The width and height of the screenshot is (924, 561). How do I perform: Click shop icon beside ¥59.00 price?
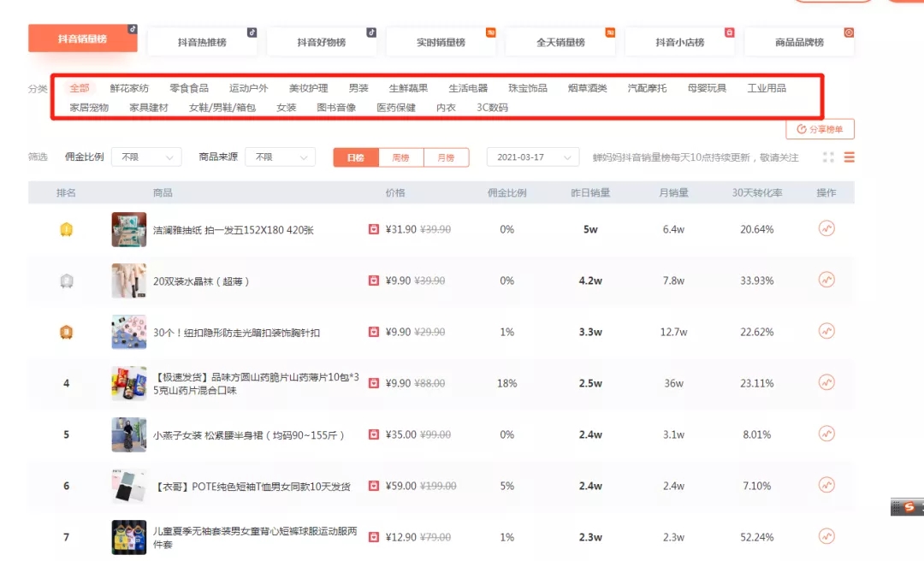pyautogui.click(x=374, y=486)
